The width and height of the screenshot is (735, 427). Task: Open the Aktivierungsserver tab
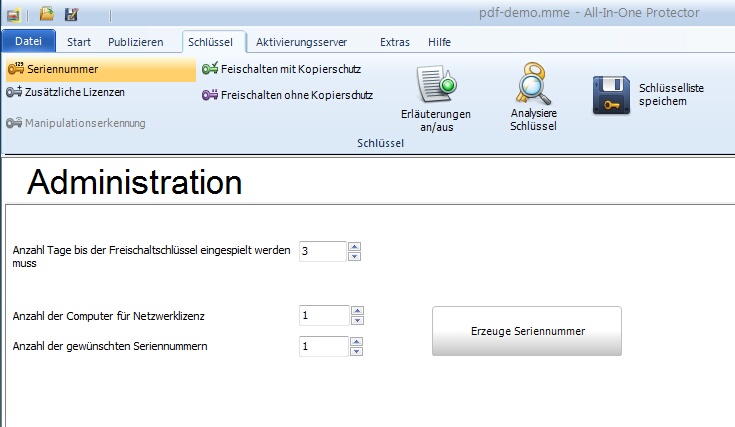(303, 42)
